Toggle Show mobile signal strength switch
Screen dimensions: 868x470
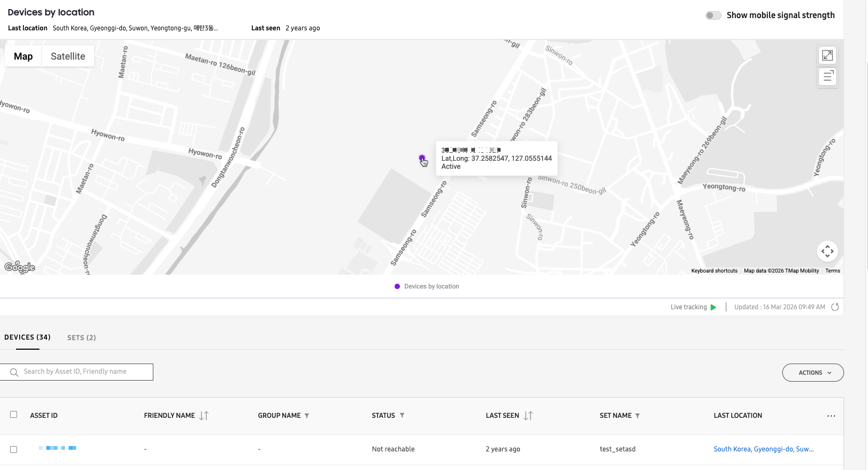713,15
